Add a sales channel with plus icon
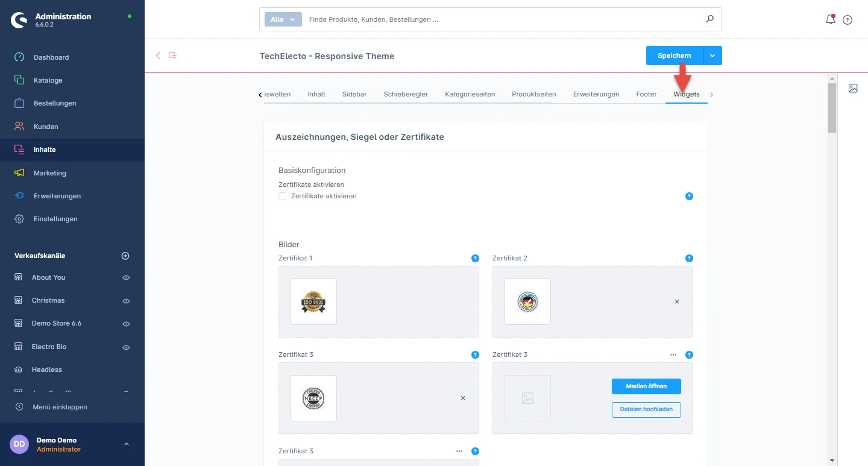This screenshot has width=868, height=466. click(125, 256)
